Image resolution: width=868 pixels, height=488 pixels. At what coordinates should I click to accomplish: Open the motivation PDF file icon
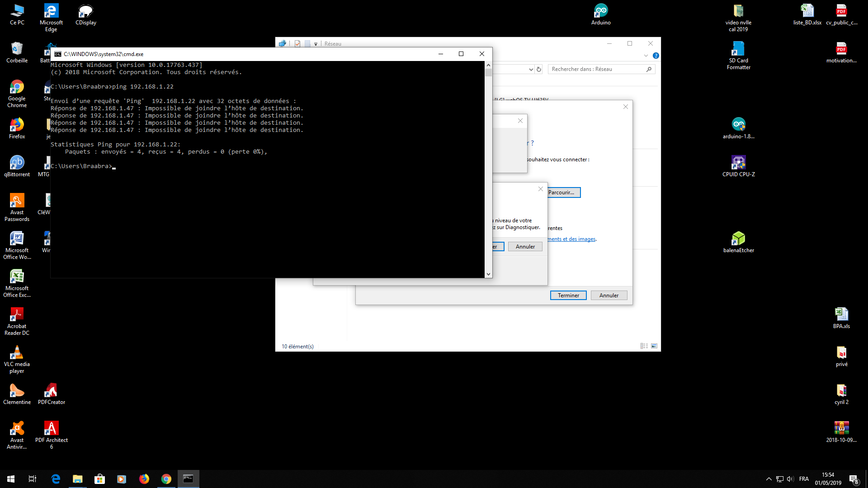841,52
